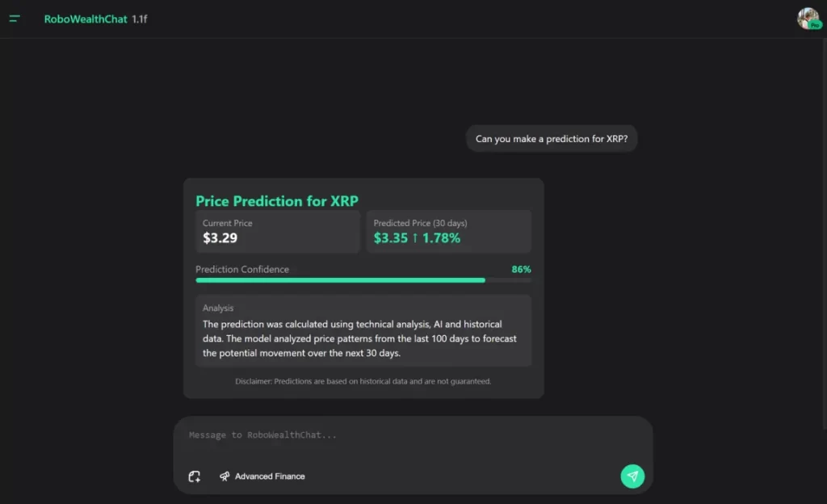827x504 pixels.
Task: Toggle the Advanced Finance label
Action: (270, 477)
